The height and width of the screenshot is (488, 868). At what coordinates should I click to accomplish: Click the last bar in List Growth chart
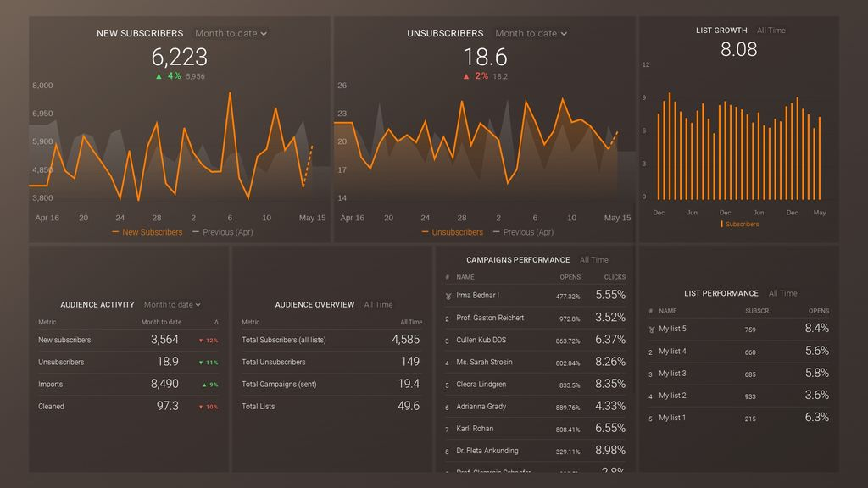pyautogui.click(x=820, y=158)
